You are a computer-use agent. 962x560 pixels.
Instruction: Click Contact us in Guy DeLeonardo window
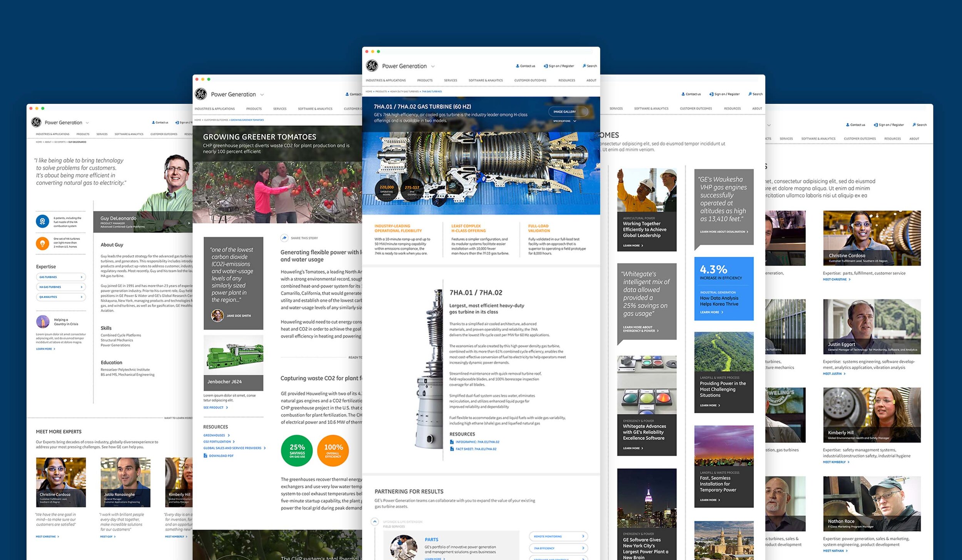pos(160,122)
